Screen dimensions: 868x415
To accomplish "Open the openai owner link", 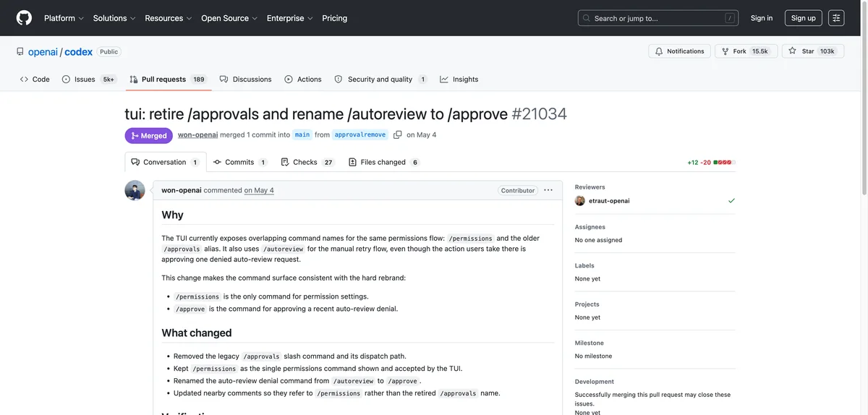I will (43, 51).
